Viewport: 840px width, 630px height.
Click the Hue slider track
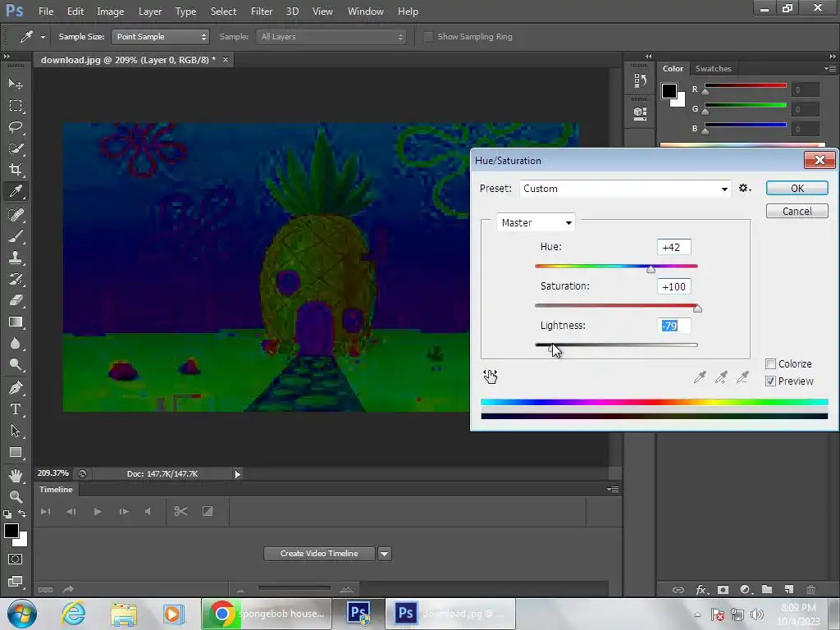tap(616, 267)
